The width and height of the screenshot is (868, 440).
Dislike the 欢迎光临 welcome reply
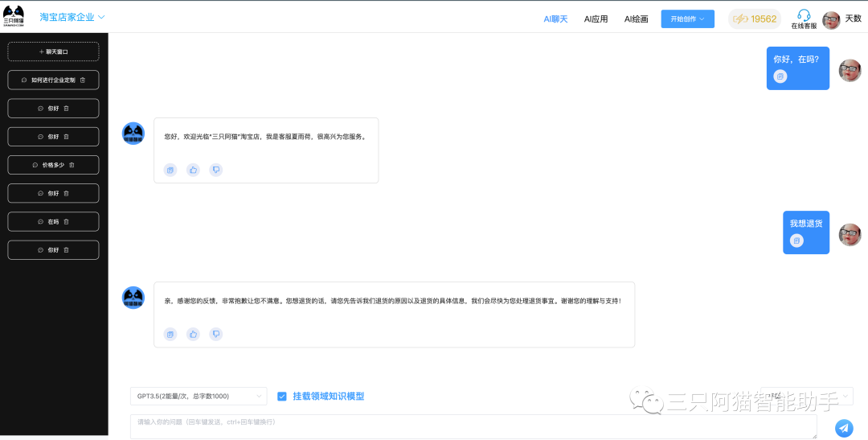click(216, 170)
